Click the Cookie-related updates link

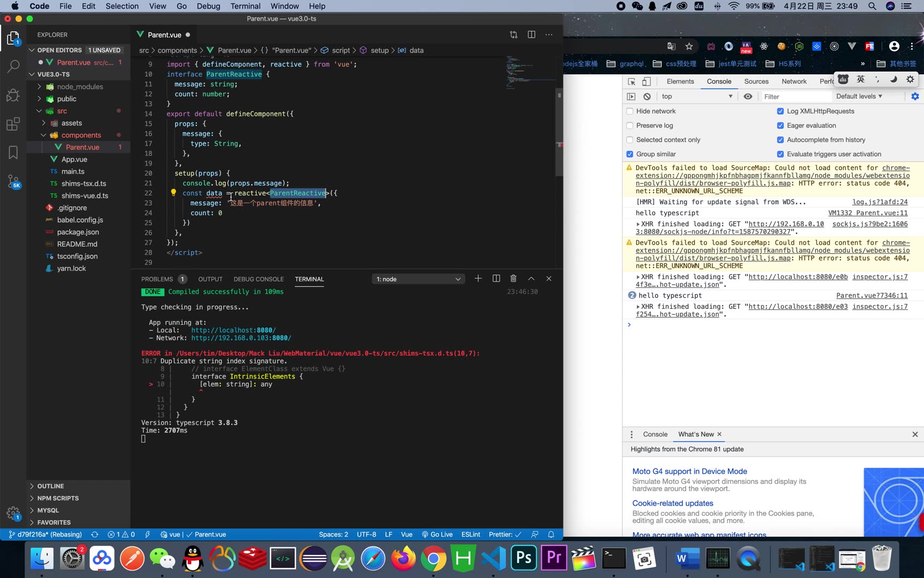(672, 503)
